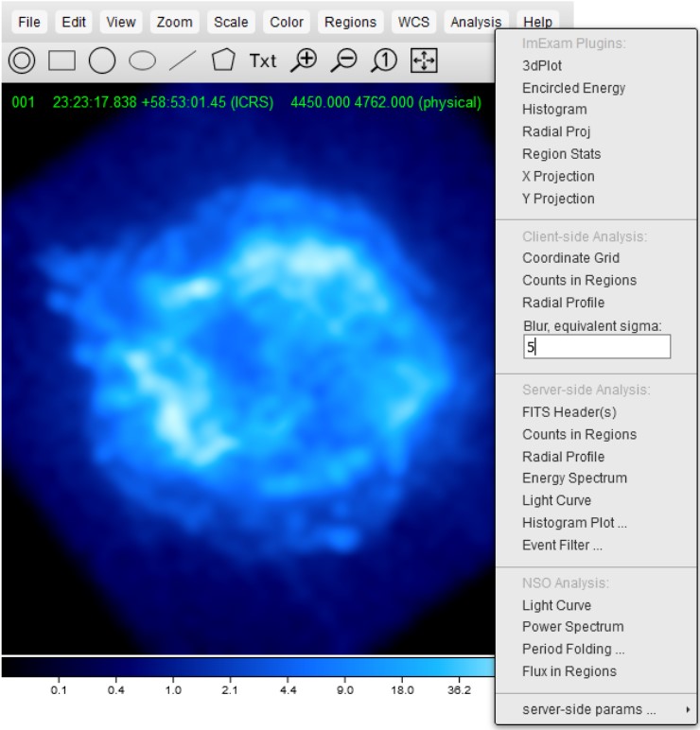Select the polygon region tool icon
The width and height of the screenshot is (700, 730).
[222, 61]
